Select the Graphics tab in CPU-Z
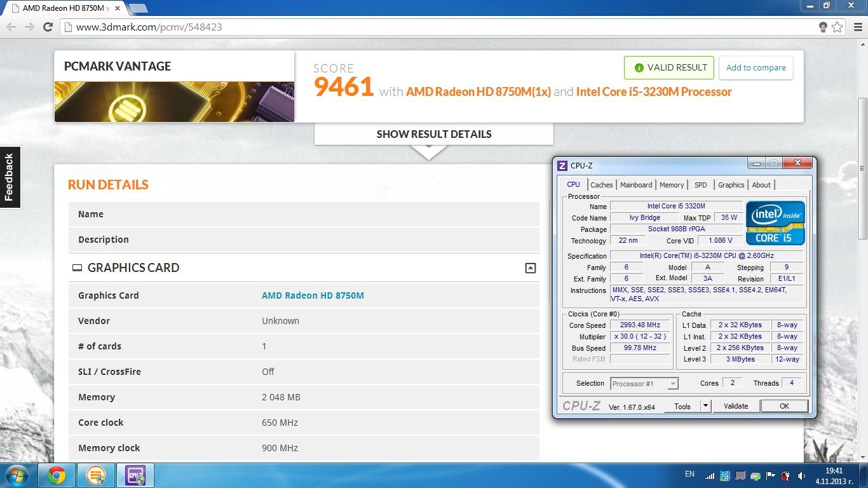The image size is (868, 488). [x=731, y=185]
